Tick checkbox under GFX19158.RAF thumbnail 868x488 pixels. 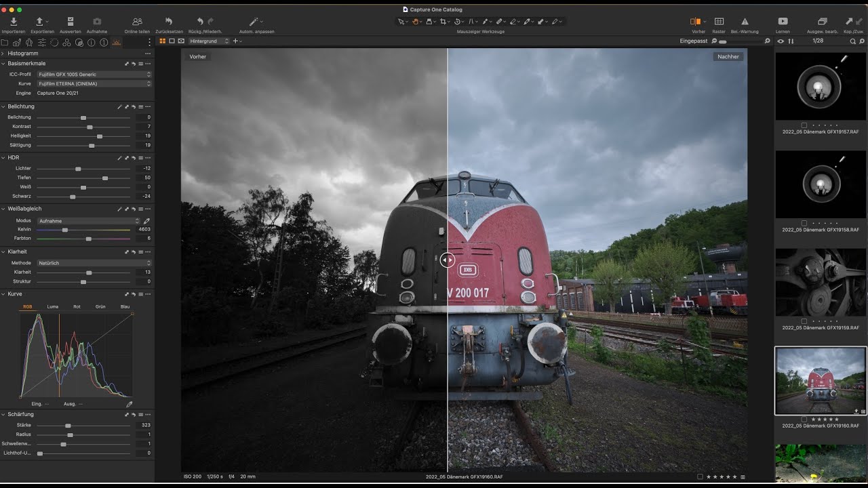(804, 223)
